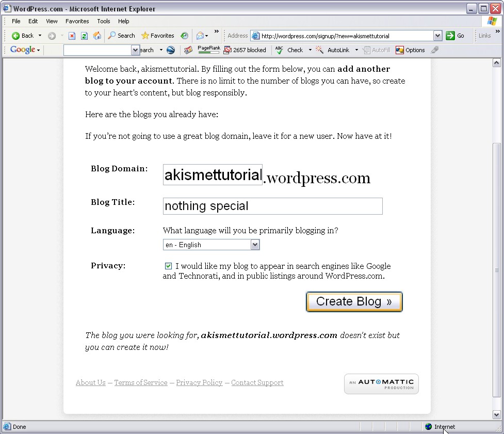The width and height of the screenshot is (504, 434).
Task: Click the ABC spell Check button
Action: pos(289,50)
